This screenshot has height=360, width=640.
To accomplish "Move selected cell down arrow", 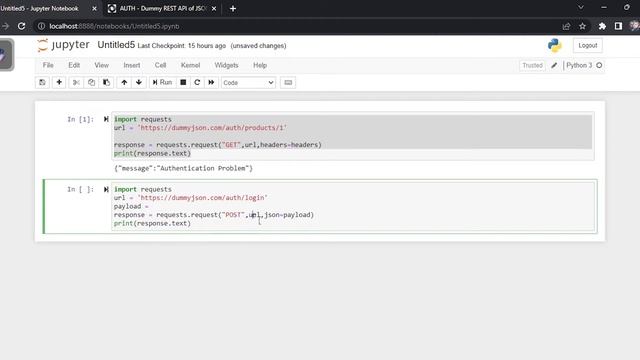I will click(139, 82).
